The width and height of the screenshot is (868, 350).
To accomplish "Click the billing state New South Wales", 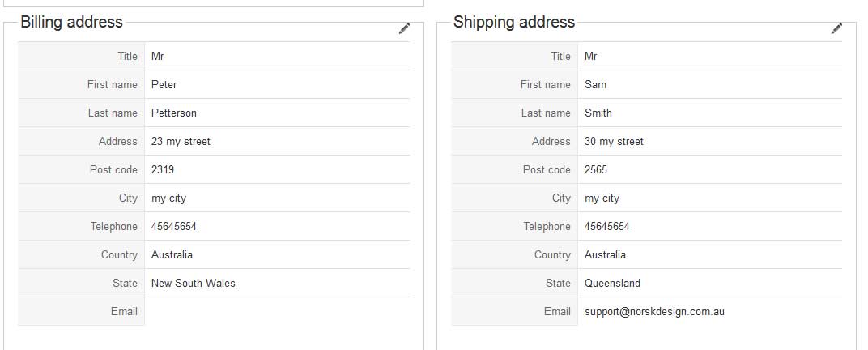I will 194,284.
